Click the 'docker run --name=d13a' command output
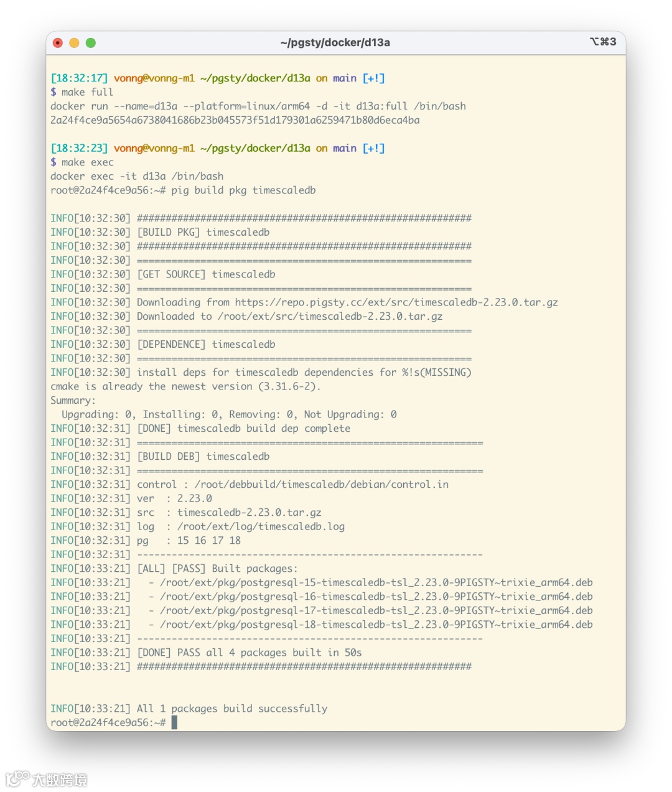The width and height of the screenshot is (672, 792). (x=258, y=106)
